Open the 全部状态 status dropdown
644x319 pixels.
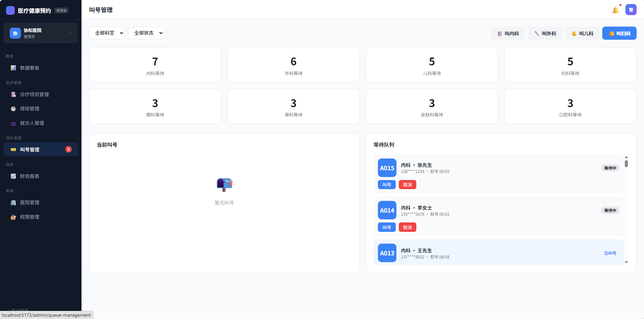point(146,33)
